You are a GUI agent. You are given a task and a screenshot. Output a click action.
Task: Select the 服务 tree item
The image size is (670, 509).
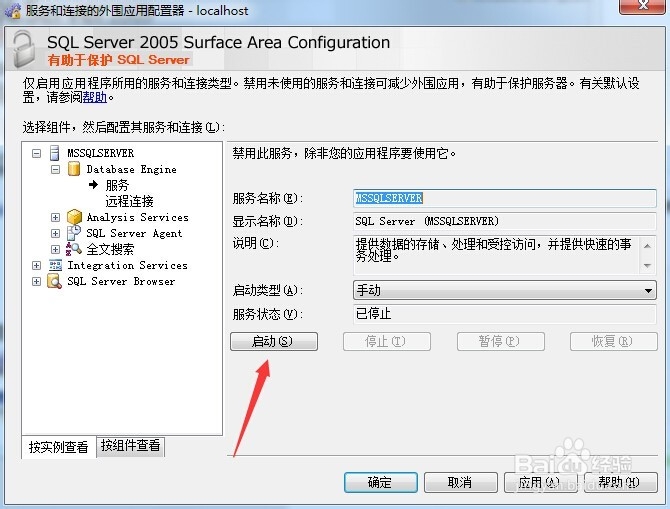[x=117, y=185]
